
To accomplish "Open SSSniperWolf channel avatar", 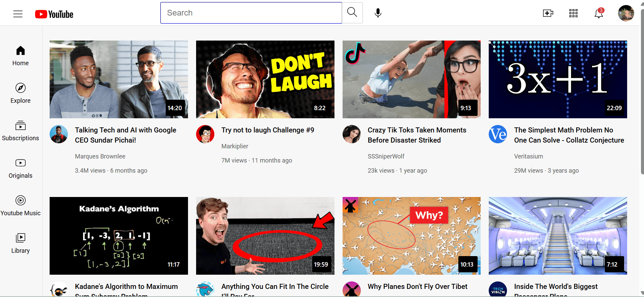I will point(352,134).
